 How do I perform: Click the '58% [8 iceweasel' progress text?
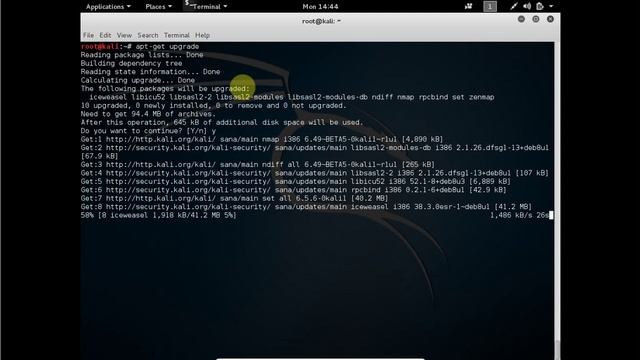pos(158,216)
